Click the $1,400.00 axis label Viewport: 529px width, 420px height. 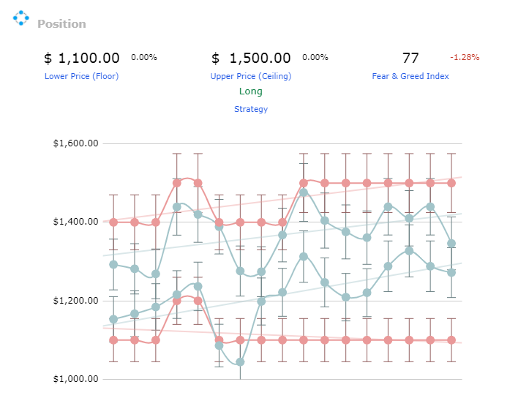(76, 222)
